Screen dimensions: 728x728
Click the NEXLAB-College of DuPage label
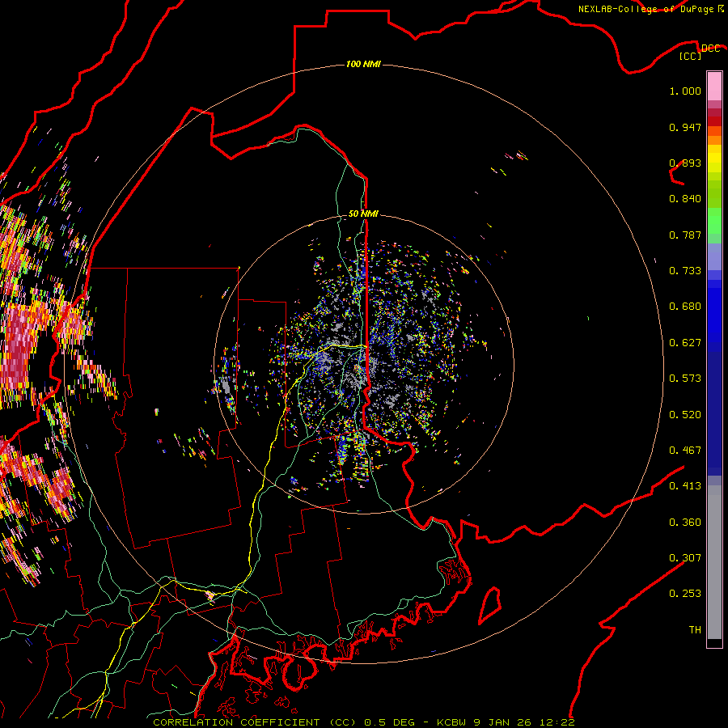point(650,9)
